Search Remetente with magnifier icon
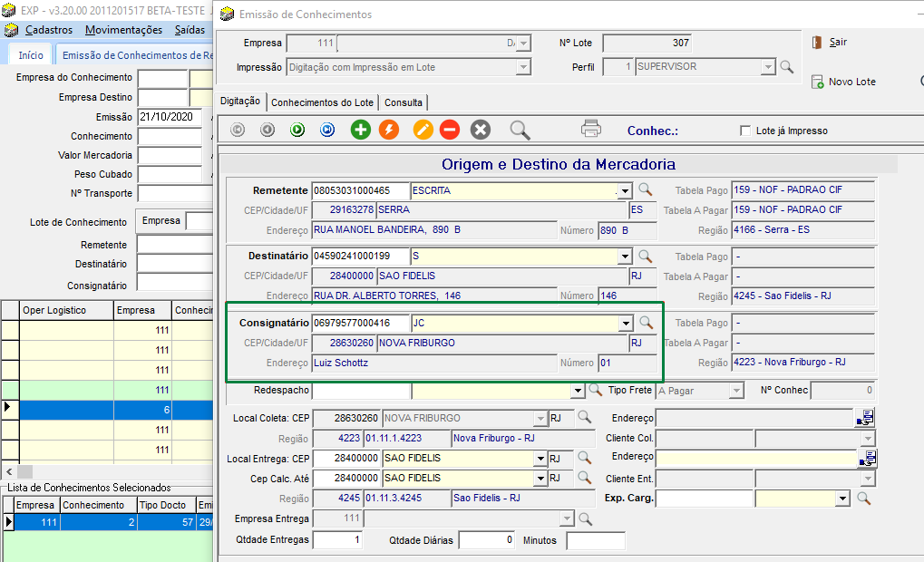 (646, 190)
